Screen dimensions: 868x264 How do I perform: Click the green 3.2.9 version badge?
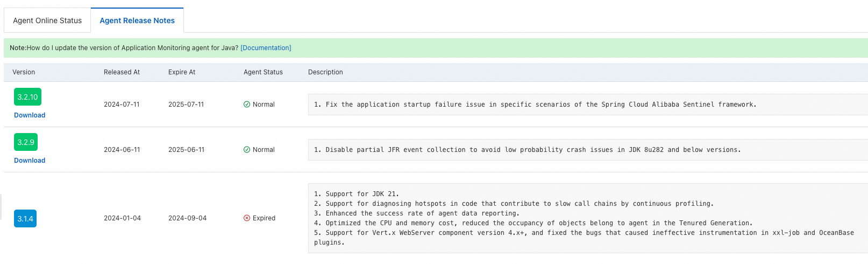point(26,142)
